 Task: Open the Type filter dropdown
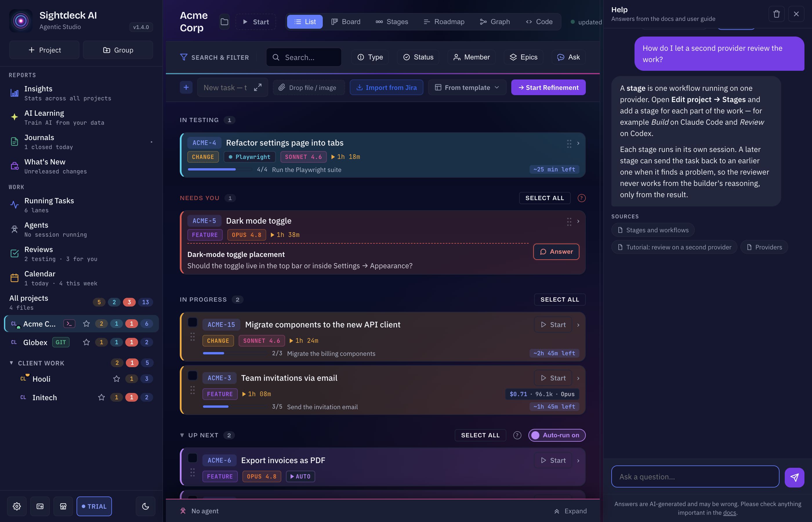370,57
